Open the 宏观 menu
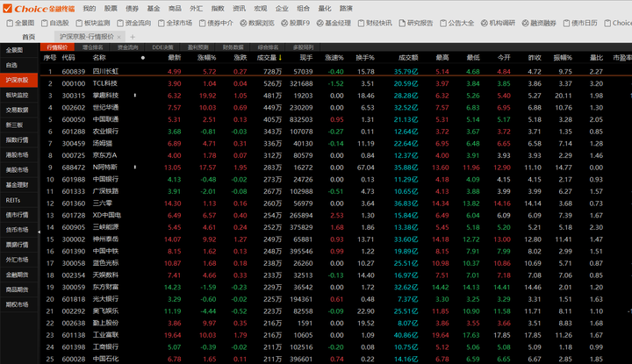Viewport: 632px width, 364px height. [x=261, y=9]
